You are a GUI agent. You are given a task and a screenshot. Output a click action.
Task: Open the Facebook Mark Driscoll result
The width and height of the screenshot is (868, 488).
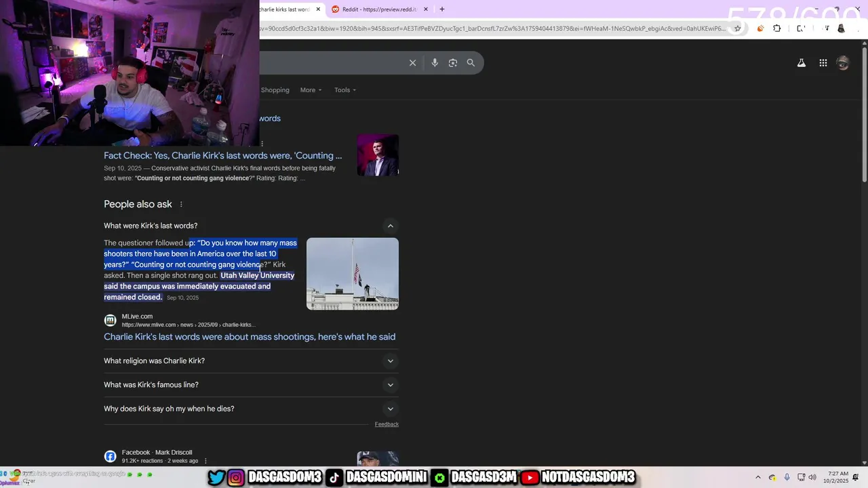[x=157, y=452]
